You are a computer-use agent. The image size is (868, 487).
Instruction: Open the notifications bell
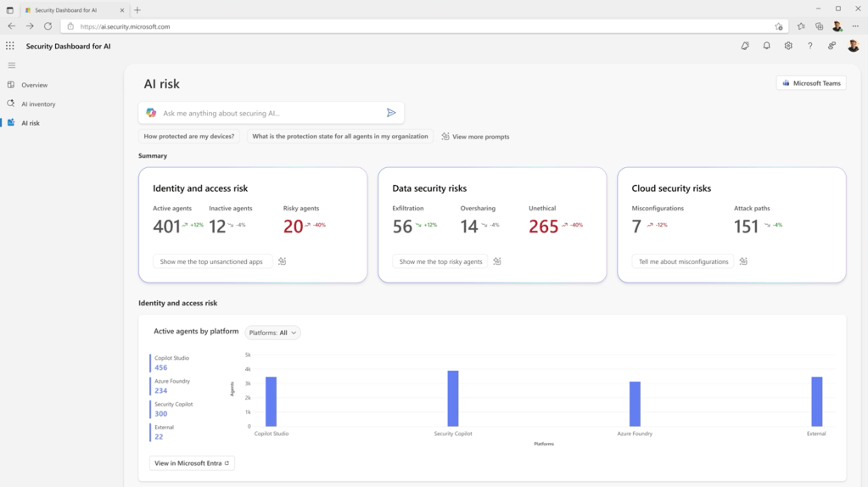pos(766,46)
